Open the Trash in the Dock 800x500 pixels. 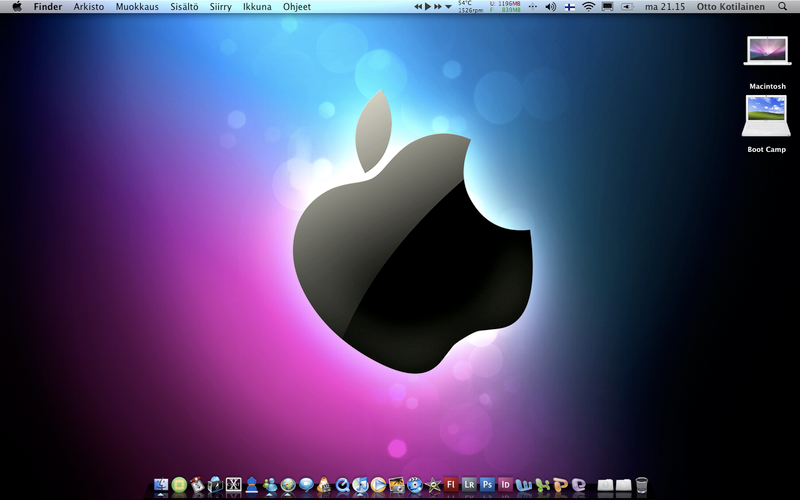tap(642, 485)
